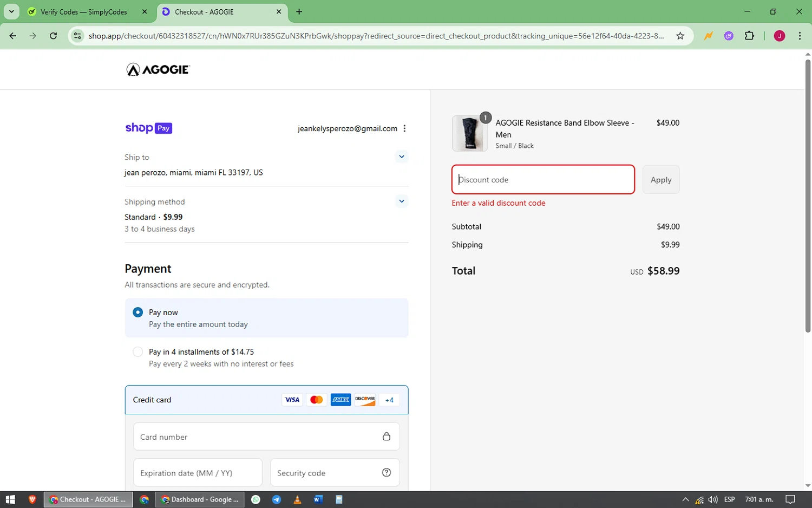Screen dimensions: 812x508
Task: Click the Shop Pay logo
Action: [149, 128]
